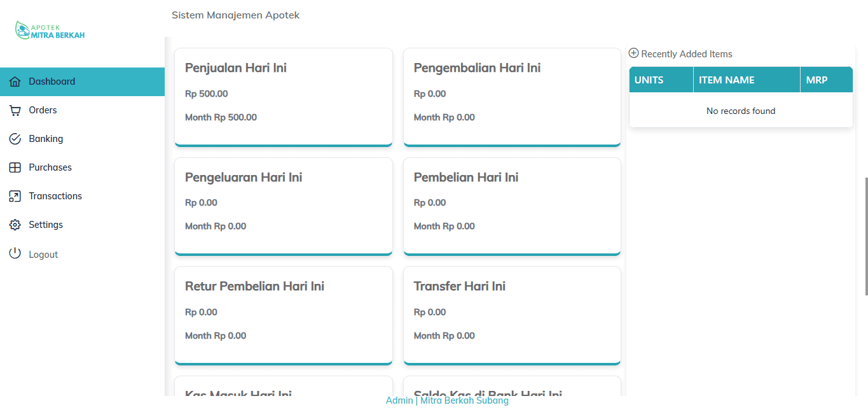Go to the Purchases menu
The image size is (868, 410).
click(x=50, y=167)
